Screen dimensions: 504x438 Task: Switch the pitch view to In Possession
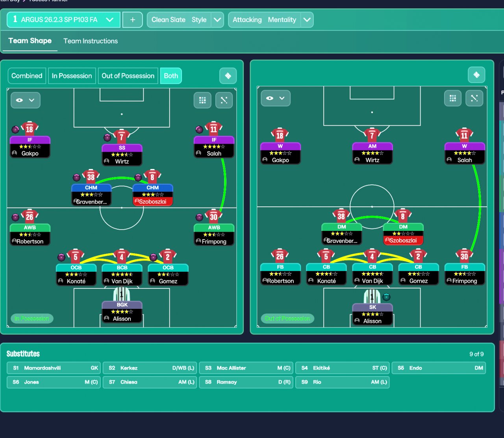coord(72,76)
